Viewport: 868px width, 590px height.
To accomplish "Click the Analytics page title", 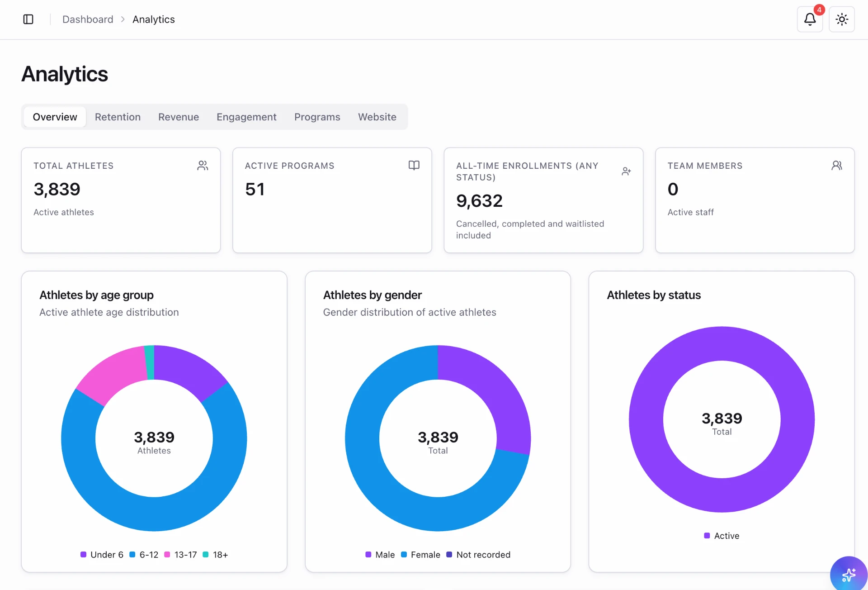I will click(65, 74).
